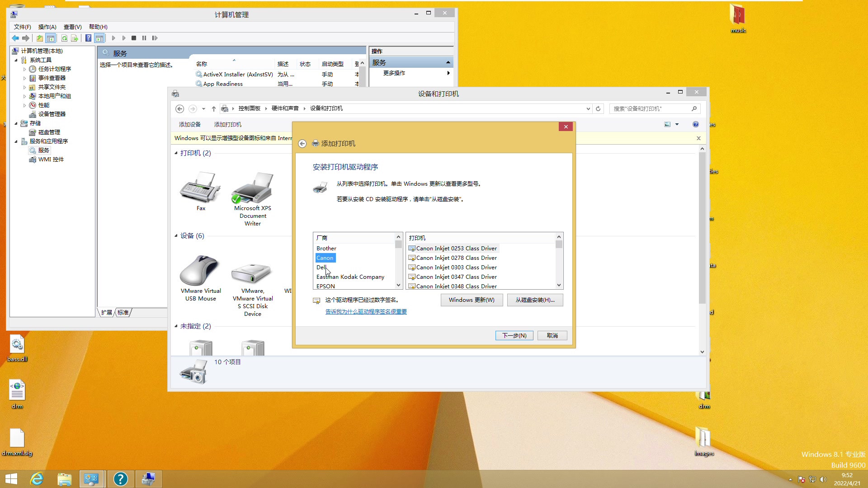
Task: Click Stop service square icon in toolbar
Action: point(134,38)
